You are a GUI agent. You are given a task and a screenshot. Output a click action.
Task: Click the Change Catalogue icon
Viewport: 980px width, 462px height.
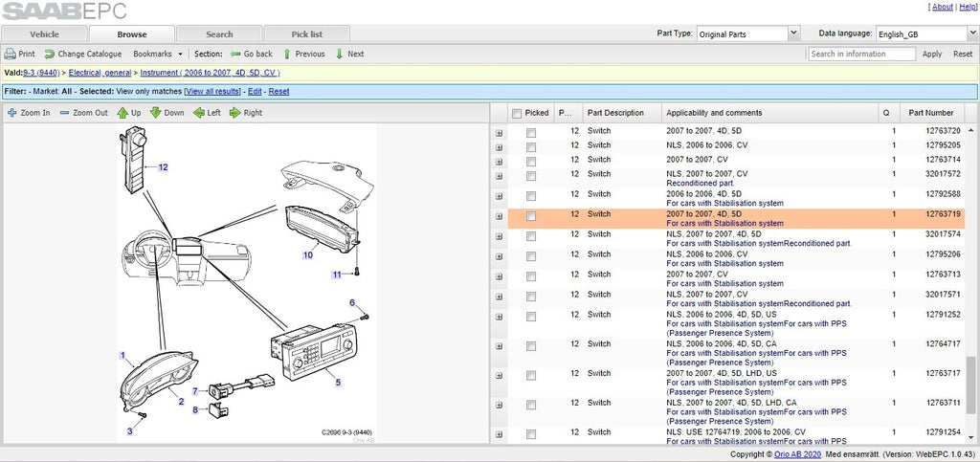point(50,55)
